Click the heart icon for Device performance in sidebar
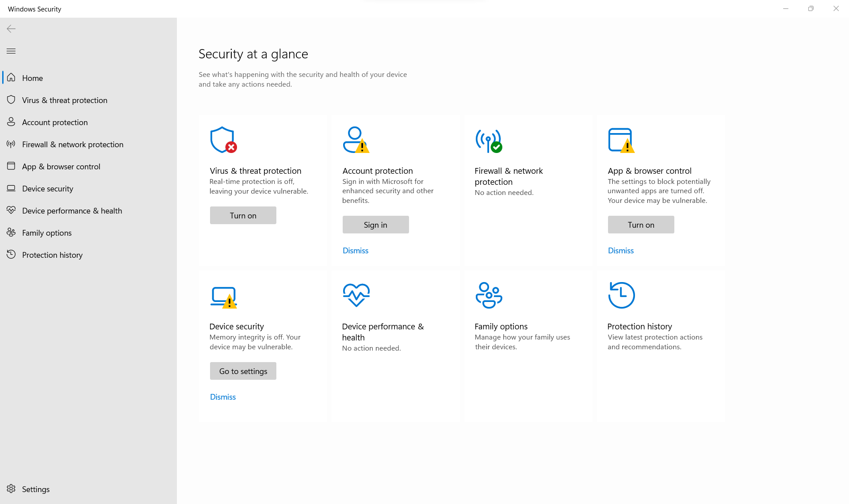This screenshot has height=504, width=849. coord(11,210)
